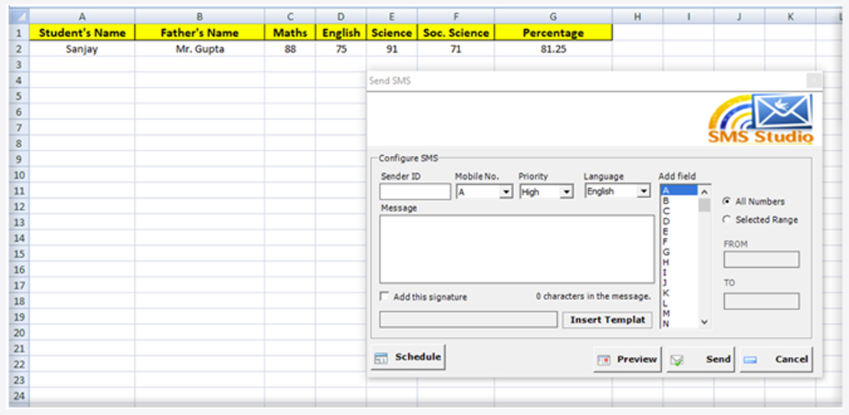The width and height of the screenshot is (849, 415).
Task: Select spreadsheet column H header
Action: pos(637,17)
